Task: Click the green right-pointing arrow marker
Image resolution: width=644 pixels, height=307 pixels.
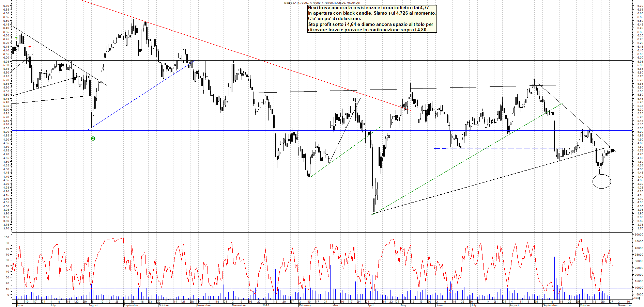Action: tap(16, 38)
